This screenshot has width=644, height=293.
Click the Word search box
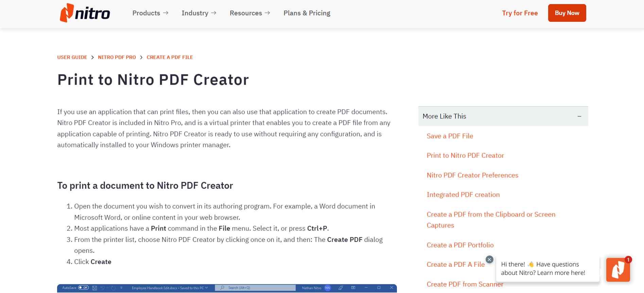tap(256, 288)
